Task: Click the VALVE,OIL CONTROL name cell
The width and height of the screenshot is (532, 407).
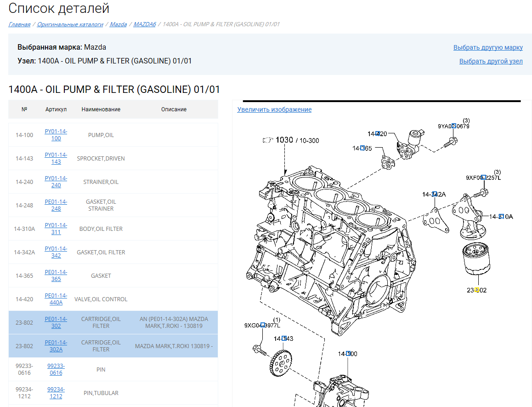Action: click(101, 299)
